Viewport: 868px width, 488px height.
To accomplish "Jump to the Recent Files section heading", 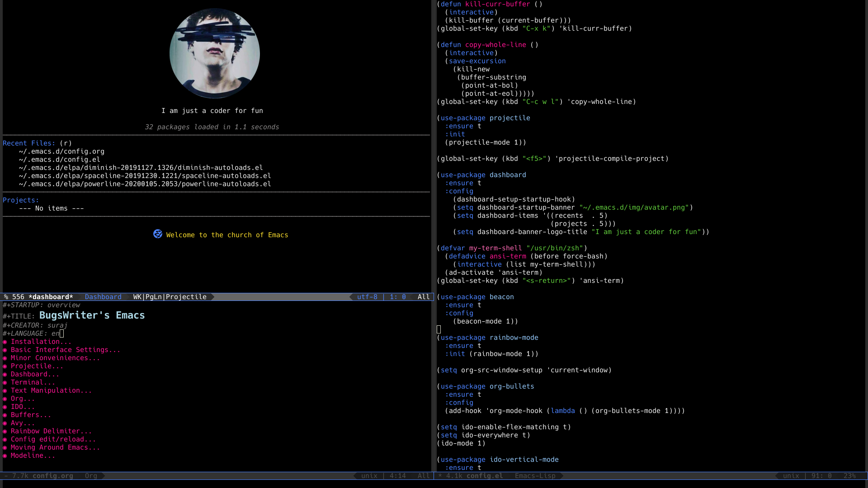I will click(x=29, y=143).
